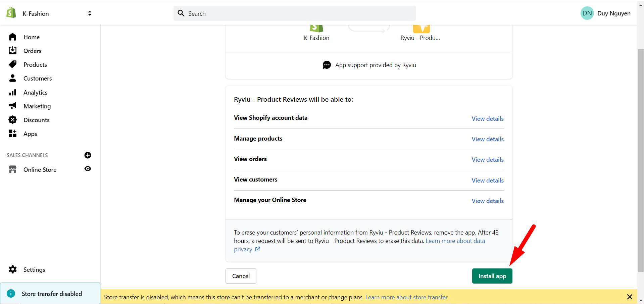Open Learn more about data privacy link
Screen dimensions: 644x304
[455, 241]
